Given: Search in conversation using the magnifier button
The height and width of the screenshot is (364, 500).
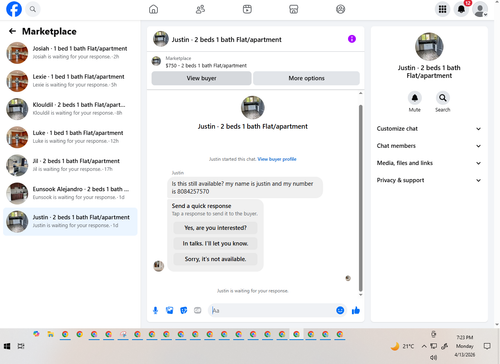Looking at the screenshot, I should [x=443, y=98].
